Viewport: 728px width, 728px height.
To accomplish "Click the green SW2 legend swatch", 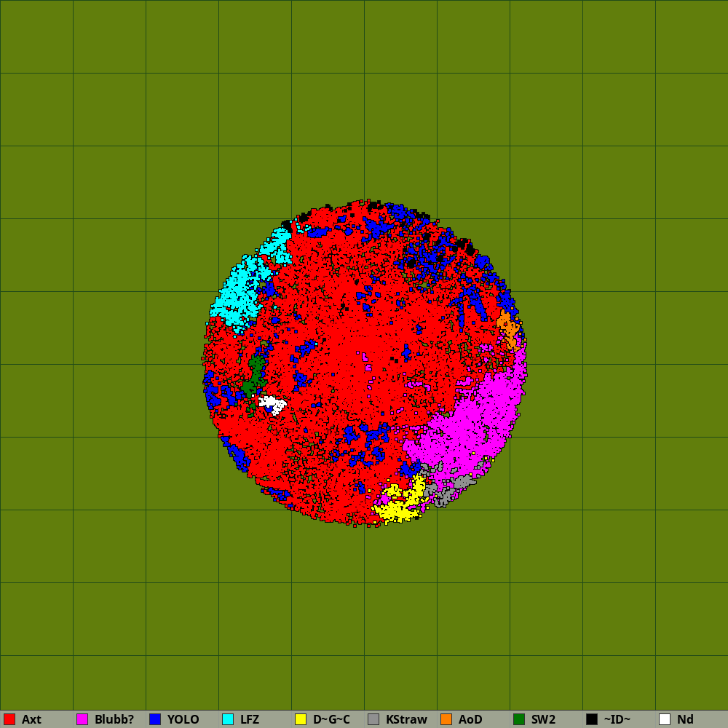I will click(519, 719).
